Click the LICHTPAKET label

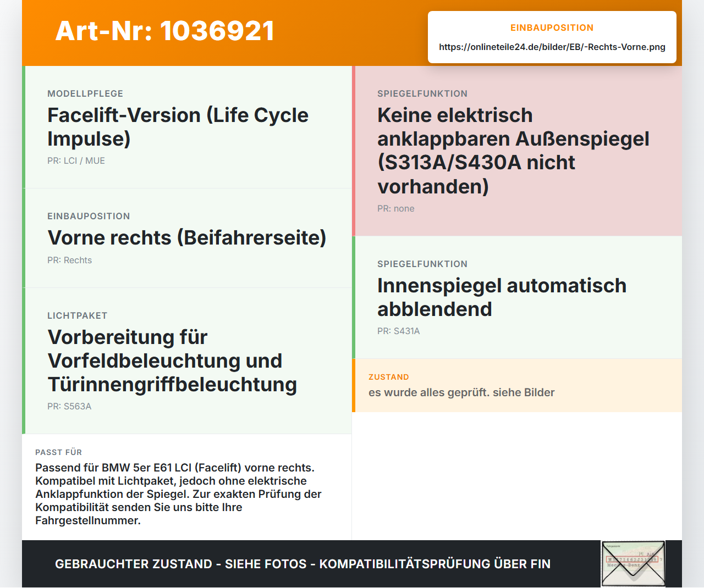77,315
